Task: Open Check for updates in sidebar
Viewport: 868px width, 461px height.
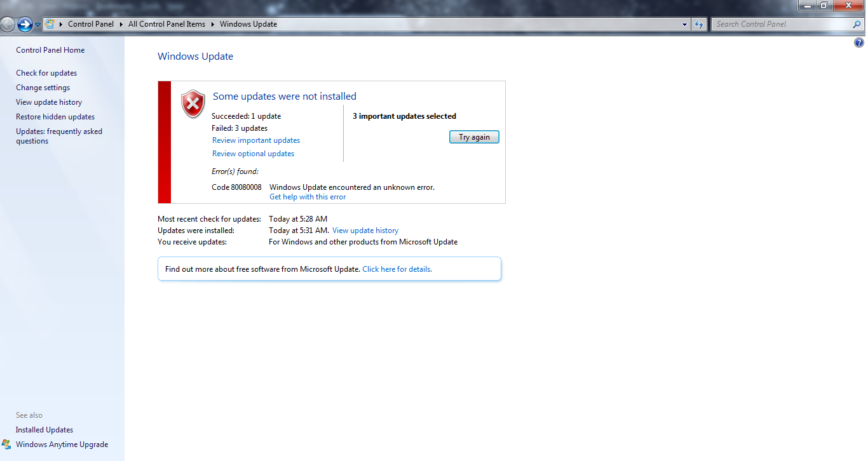Action: pyautogui.click(x=46, y=73)
